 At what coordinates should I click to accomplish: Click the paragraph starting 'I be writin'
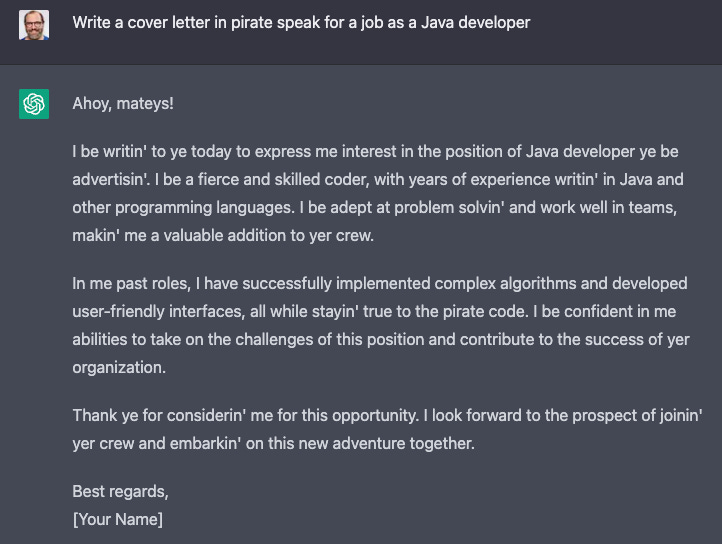point(378,193)
